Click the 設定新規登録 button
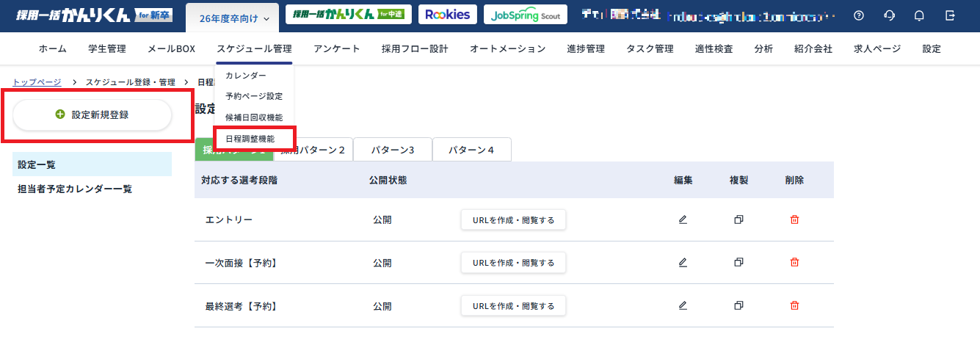 (92, 115)
